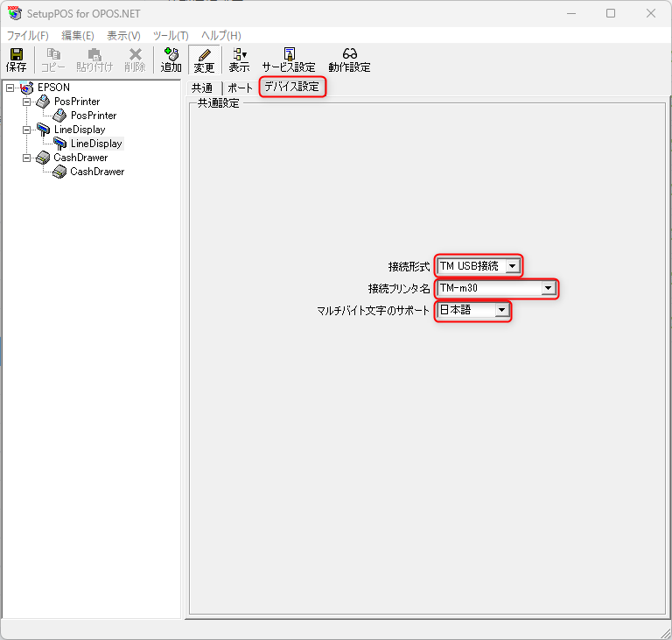Open the ヘルプ(H) menu

tap(221, 36)
